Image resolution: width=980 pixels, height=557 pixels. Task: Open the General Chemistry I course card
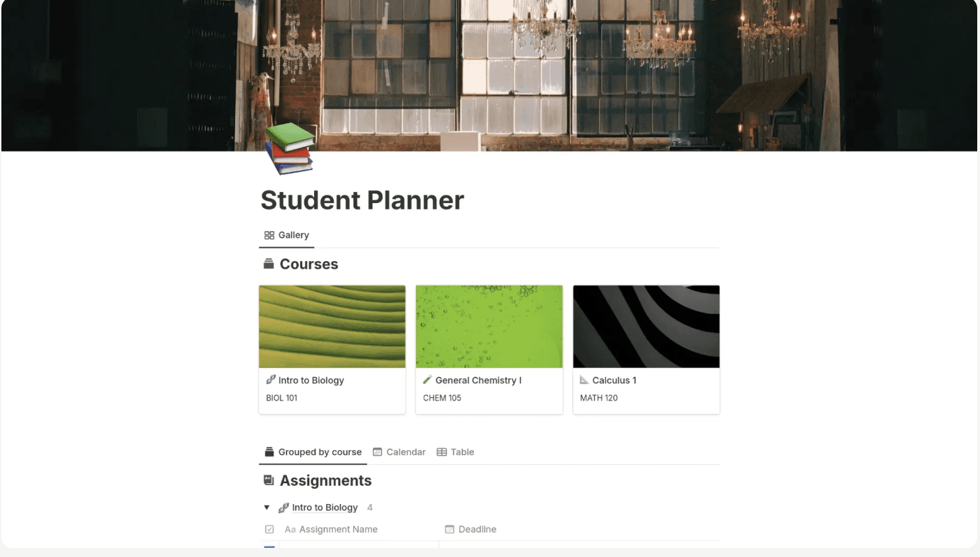click(x=489, y=349)
